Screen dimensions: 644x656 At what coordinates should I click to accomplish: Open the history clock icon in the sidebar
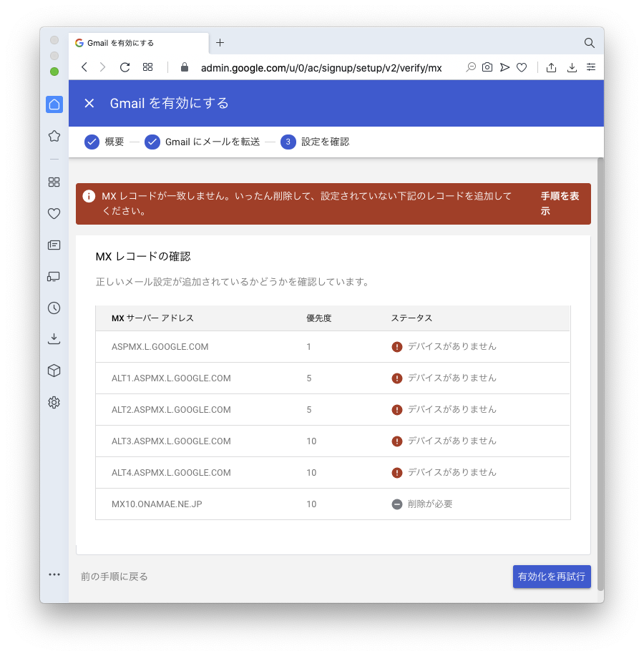click(54, 308)
